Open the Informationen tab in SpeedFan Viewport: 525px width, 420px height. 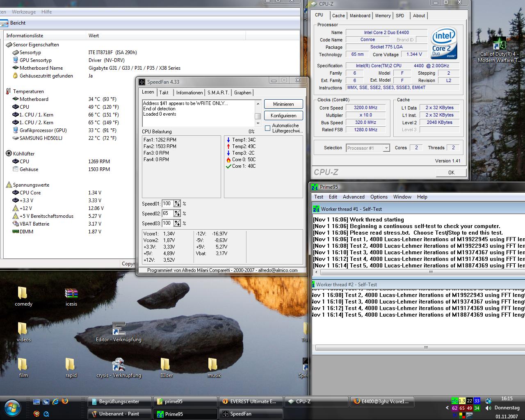click(x=189, y=93)
